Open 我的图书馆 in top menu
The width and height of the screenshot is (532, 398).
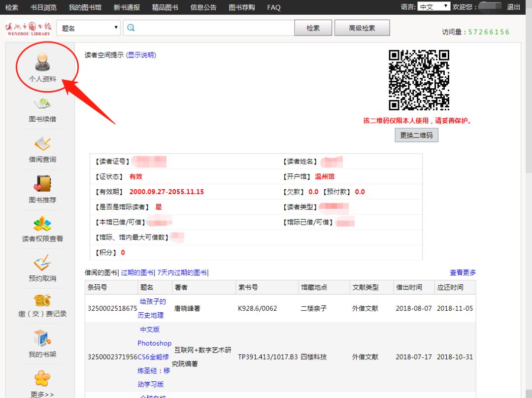click(x=85, y=7)
